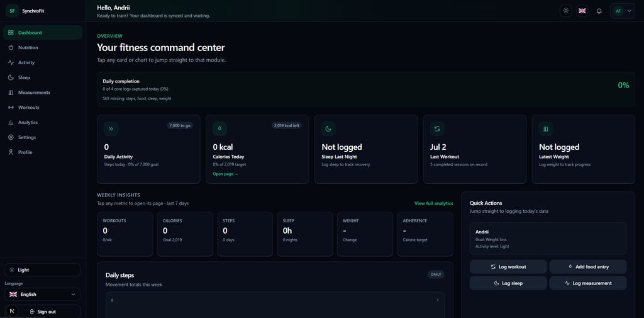The width and height of the screenshot is (644, 318).
Task: Click the Daily steps chart heading
Action: (119, 275)
